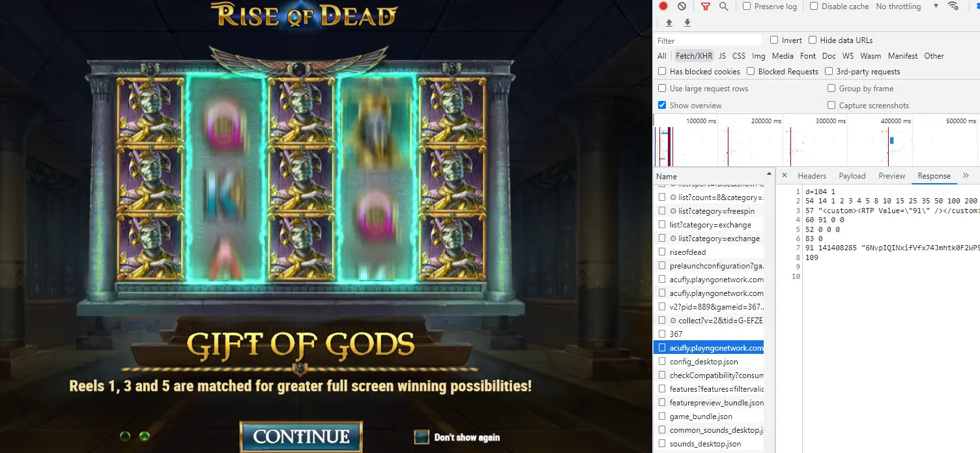Enable Has blocked cookies filter
Image resolution: width=980 pixels, height=453 pixels.
662,71
